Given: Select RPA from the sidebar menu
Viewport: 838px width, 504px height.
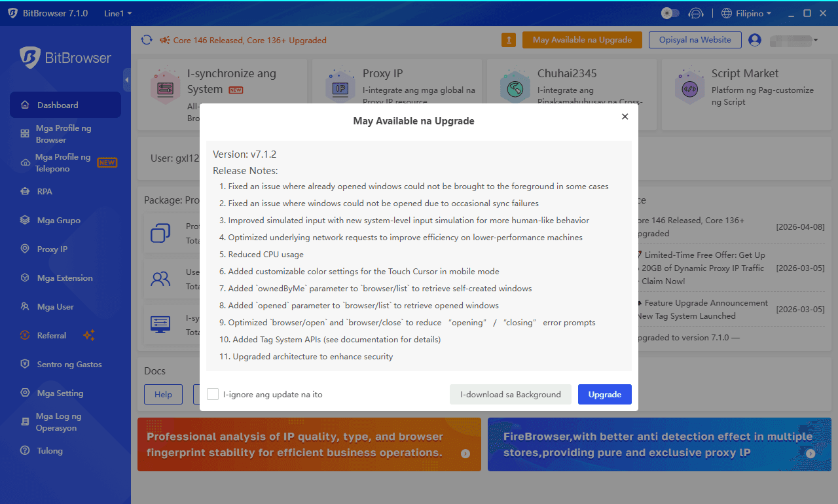Looking at the screenshot, I should click(x=45, y=192).
